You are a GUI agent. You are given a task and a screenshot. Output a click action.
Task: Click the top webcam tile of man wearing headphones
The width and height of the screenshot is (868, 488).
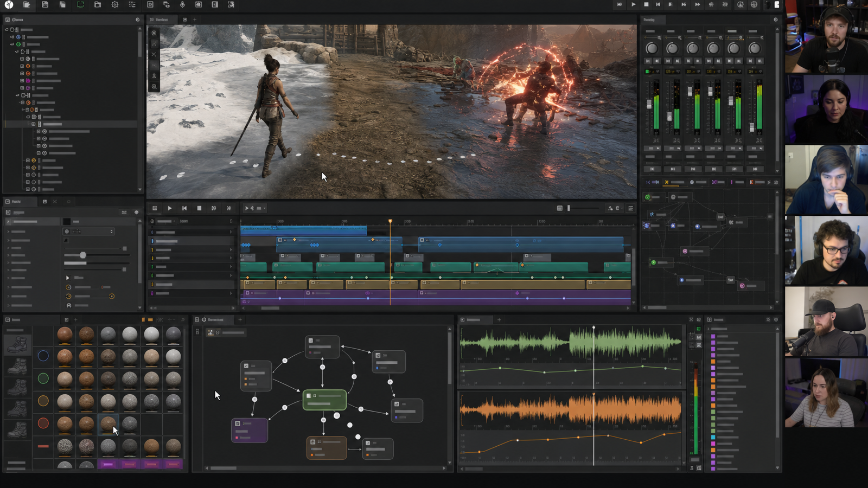[x=826, y=36]
